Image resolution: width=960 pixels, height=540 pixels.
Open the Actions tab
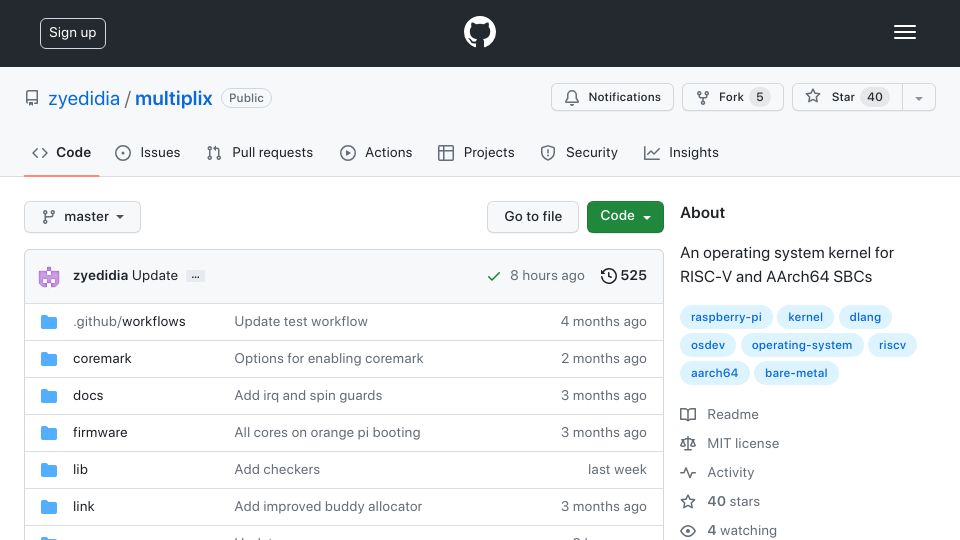click(376, 152)
